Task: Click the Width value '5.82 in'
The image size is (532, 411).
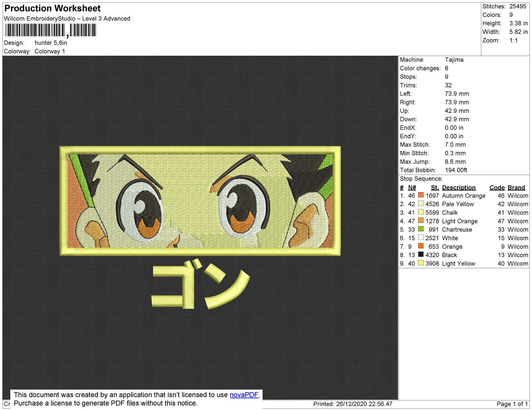Action: click(x=518, y=32)
